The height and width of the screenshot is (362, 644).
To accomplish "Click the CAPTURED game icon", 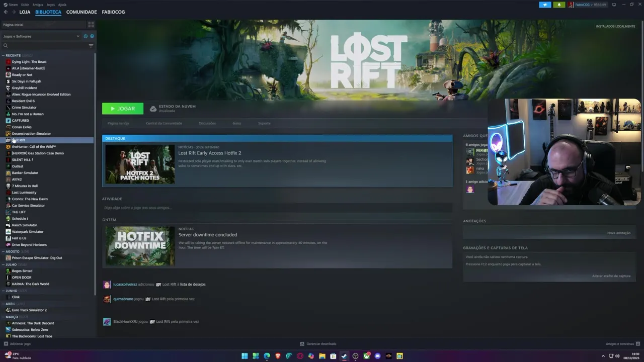I will 8,121.
